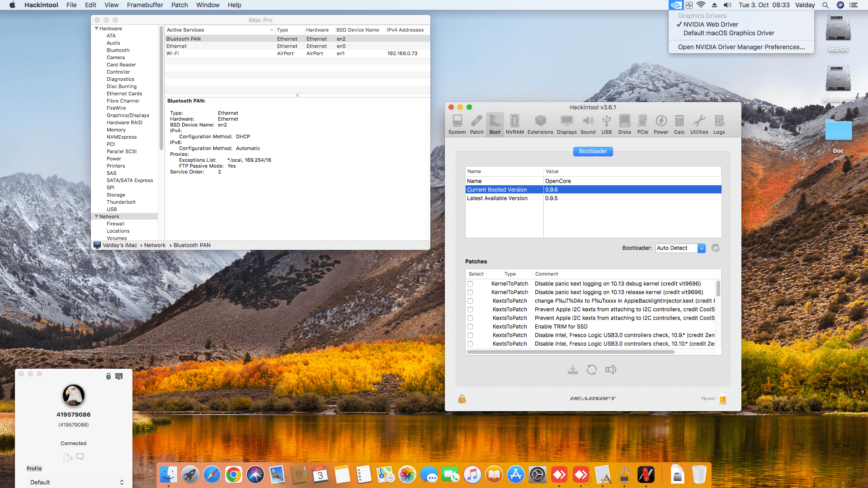This screenshot has width=868, height=488.
Task: Open the Calc toolbar icon
Action: pyautogui.click(x=679, y=124)
